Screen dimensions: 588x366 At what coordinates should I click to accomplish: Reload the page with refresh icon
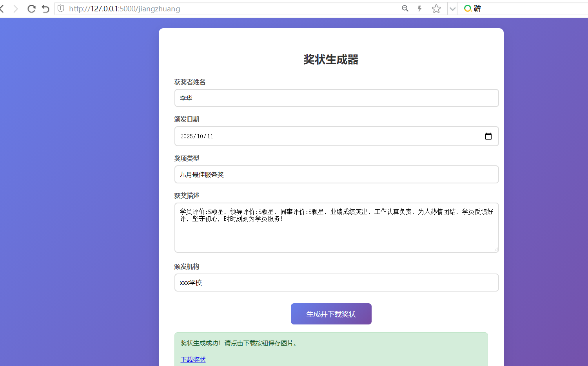pyautogui.click(x=31, y=9)
